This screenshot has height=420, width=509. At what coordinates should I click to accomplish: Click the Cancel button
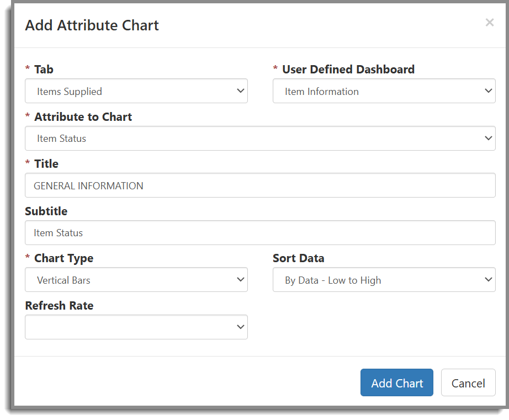coord(468,382)
